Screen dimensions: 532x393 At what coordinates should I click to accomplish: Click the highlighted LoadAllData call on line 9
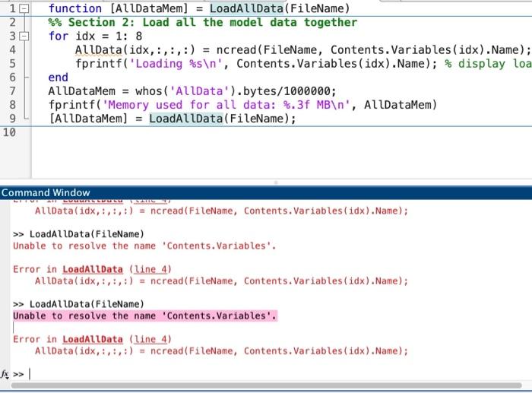[186, 119]
